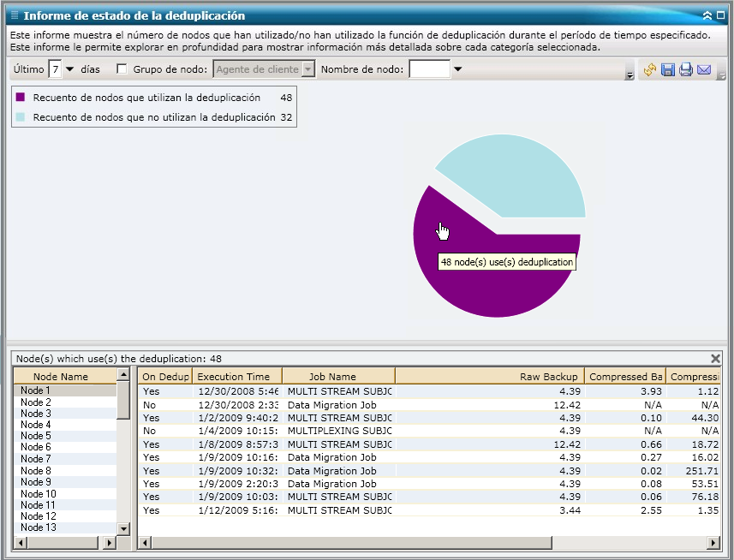Click the panel menu icon beside title

point(13,15)
